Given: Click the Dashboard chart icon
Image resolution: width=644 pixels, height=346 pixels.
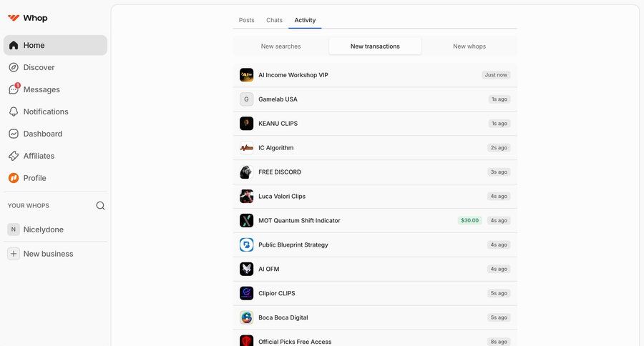Looking at the screenshot, I should [14, 134].
